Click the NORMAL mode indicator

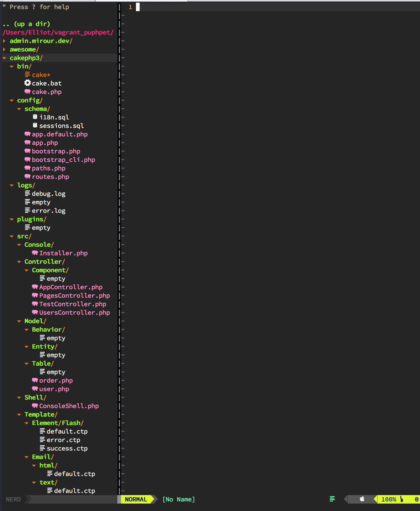click(136, 499)
